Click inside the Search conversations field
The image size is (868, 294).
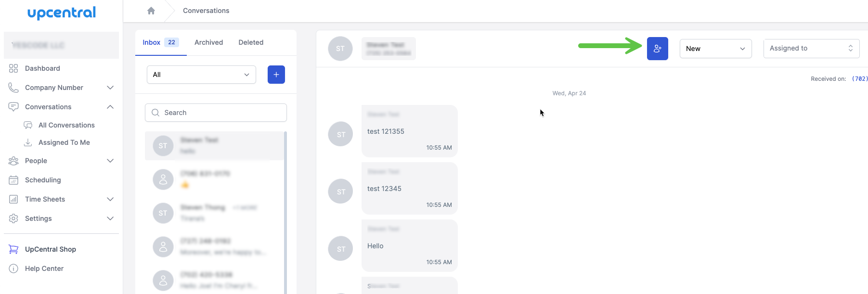(x=217, y=112)
